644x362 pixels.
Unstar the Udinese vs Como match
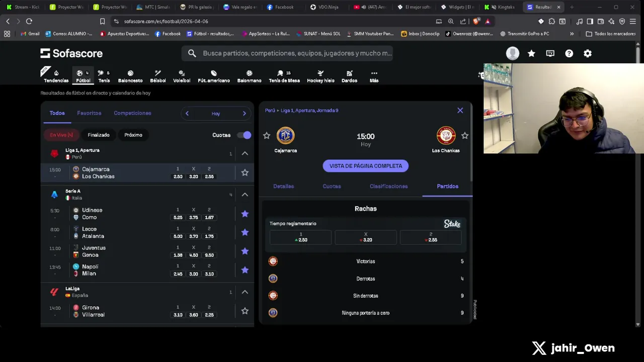point(245,214)
